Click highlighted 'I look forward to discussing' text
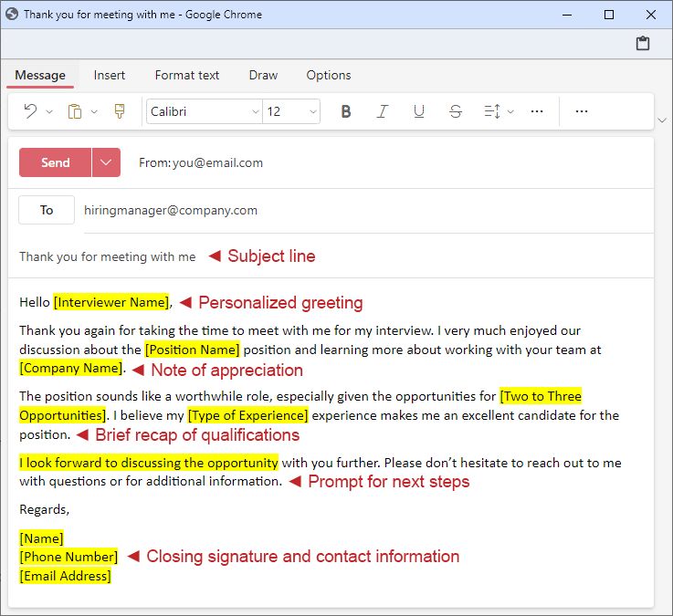Viewport: 673px width, 616px height. tap(149, 463)
